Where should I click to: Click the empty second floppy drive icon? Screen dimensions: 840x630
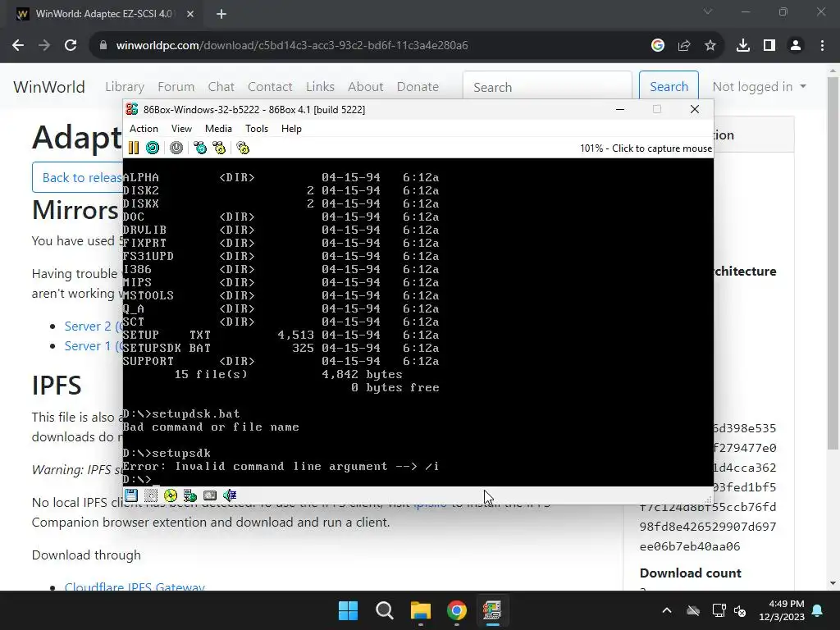(151, 495)
